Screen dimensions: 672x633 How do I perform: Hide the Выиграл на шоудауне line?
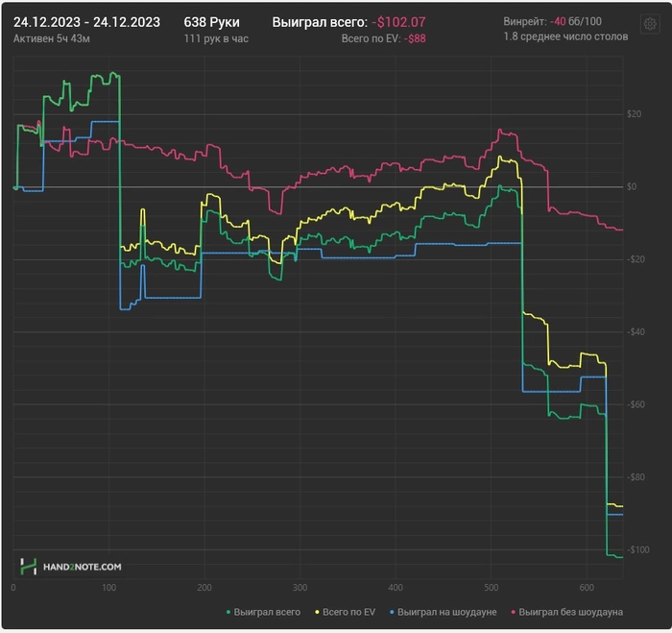click(446, 611)
